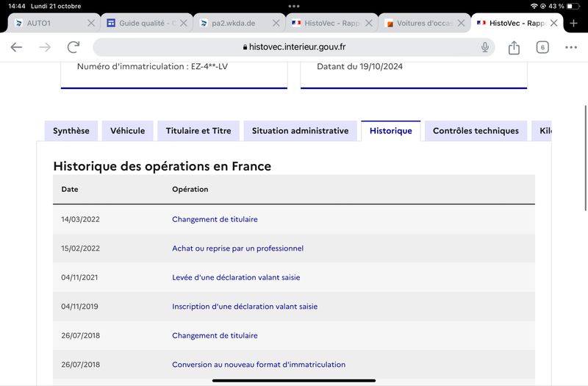Click Levée d'une déclaration valant saisie
The height and width of the screenshot is (386, 588).
click(x=236, y=278)
